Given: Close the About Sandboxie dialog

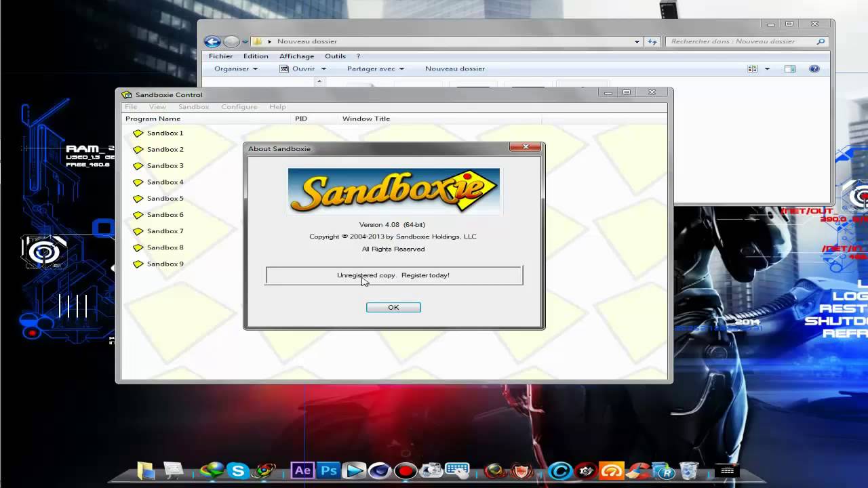Looking at the screenshot, I should [526, 146].
